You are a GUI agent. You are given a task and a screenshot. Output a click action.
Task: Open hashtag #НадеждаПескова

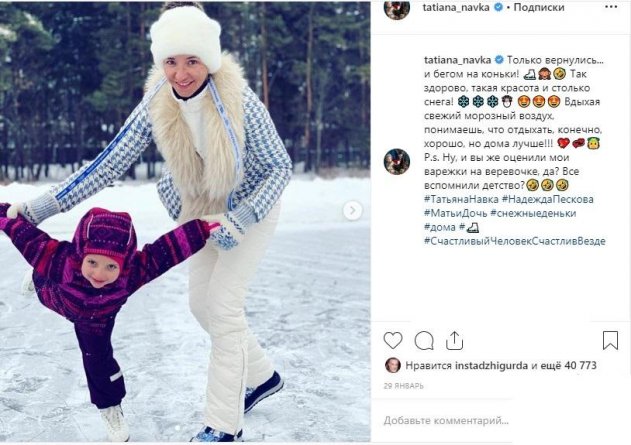tap(548, 199)
